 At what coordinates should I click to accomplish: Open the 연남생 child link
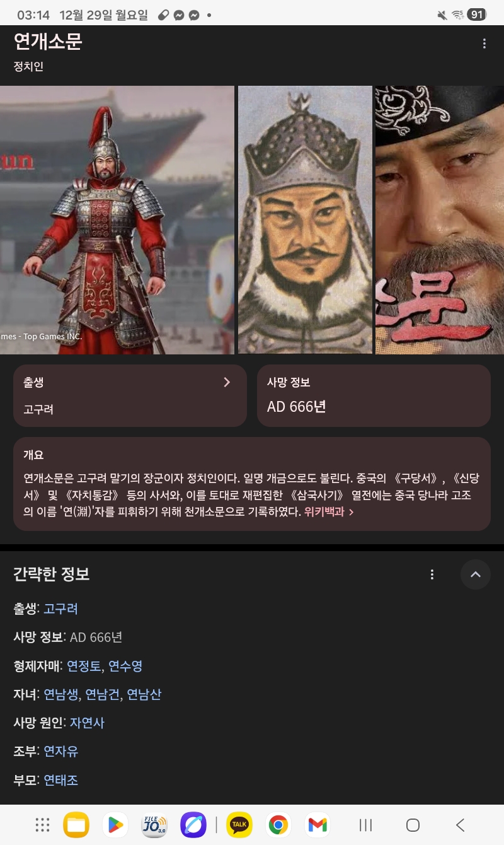60,694
